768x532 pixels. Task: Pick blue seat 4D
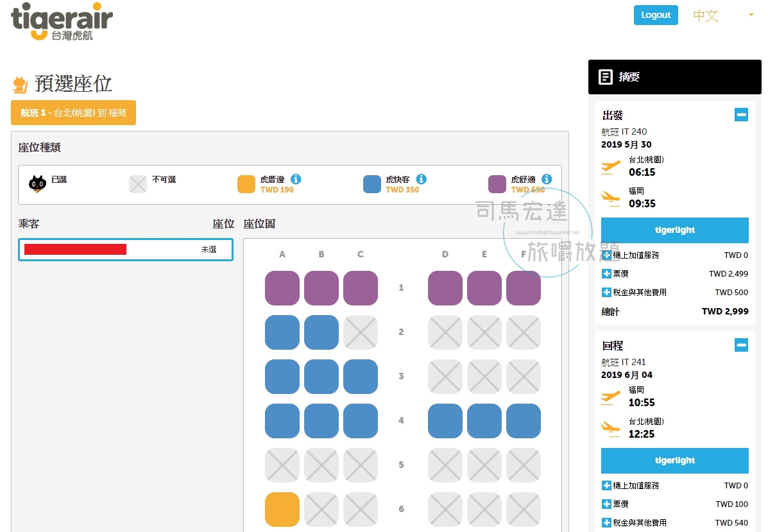pos(445,421)
